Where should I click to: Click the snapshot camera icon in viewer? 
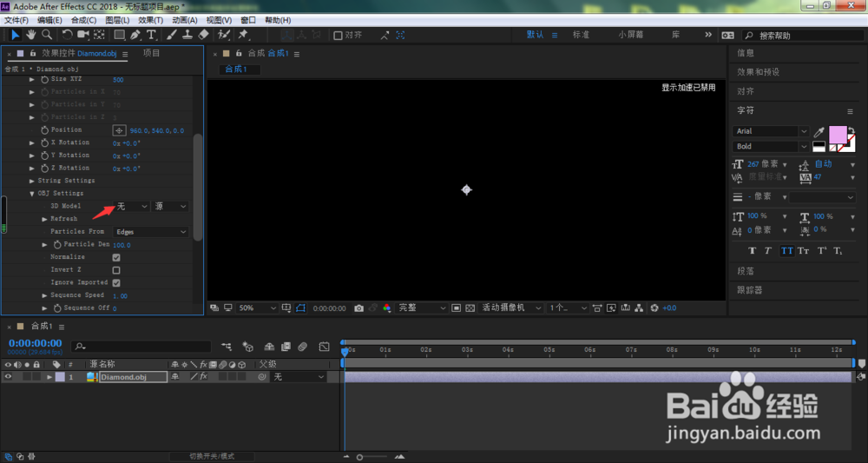[358, 308]
